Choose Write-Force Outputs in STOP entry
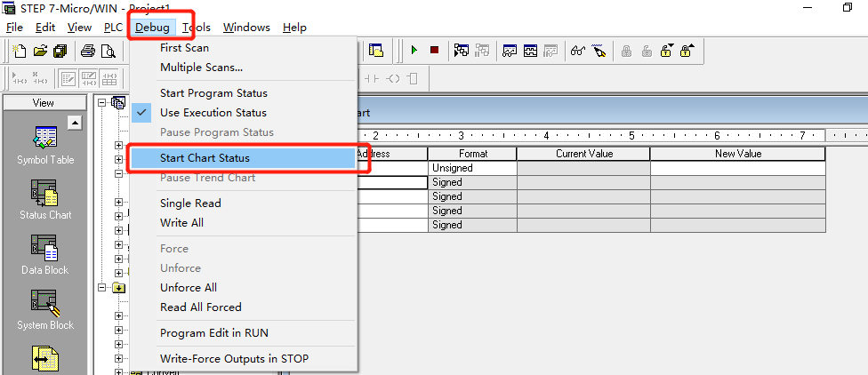This screenshot has width=868, height=375. pyautogui.click(x=234, y=359)
